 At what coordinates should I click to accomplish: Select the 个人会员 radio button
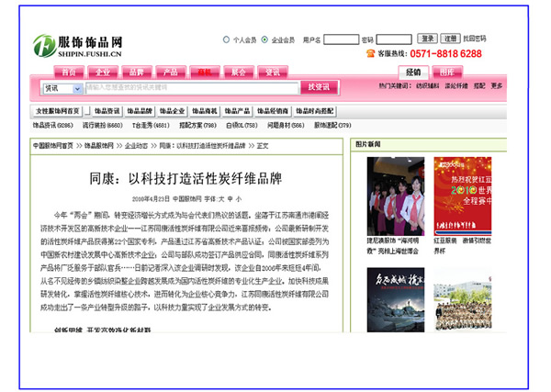226,40
